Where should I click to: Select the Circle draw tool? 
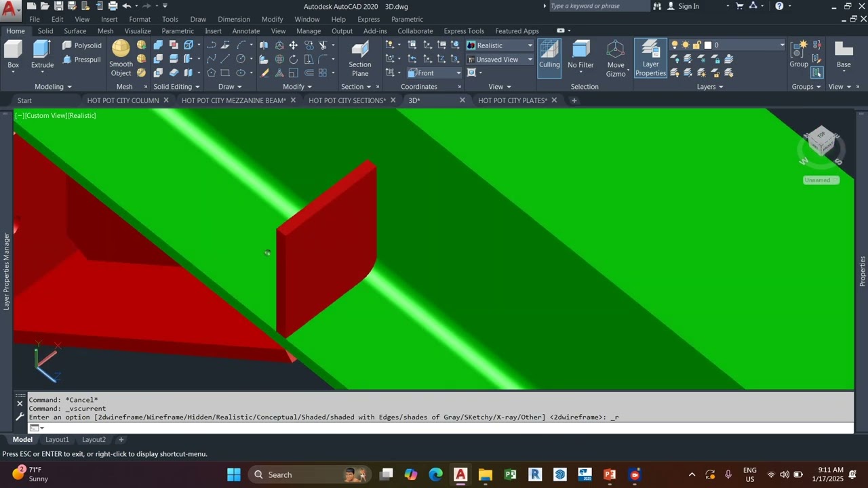click(241, 60)
